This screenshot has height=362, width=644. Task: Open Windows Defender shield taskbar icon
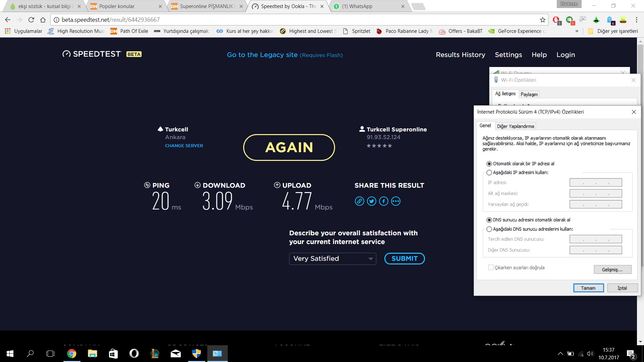197,353
